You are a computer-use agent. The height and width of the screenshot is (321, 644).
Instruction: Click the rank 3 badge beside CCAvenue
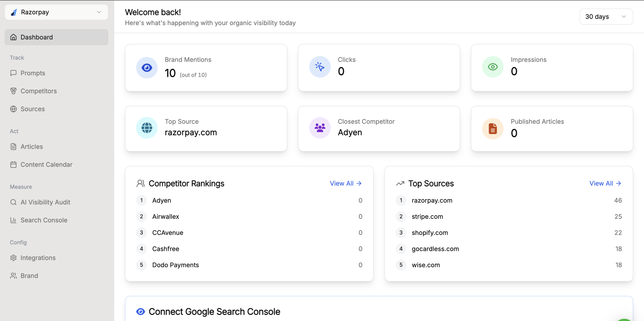[x=141, y=233]
